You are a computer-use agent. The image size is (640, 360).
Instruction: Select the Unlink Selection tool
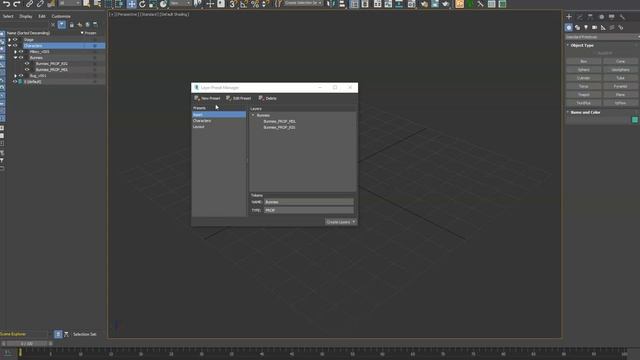click(40, 4)
